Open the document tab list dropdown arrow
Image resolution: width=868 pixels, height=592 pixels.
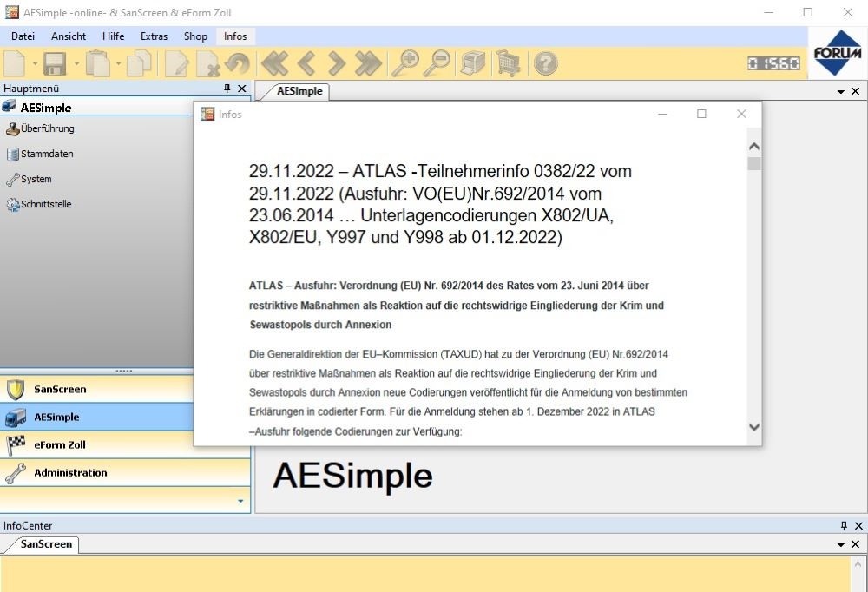[x=841, y=91]
